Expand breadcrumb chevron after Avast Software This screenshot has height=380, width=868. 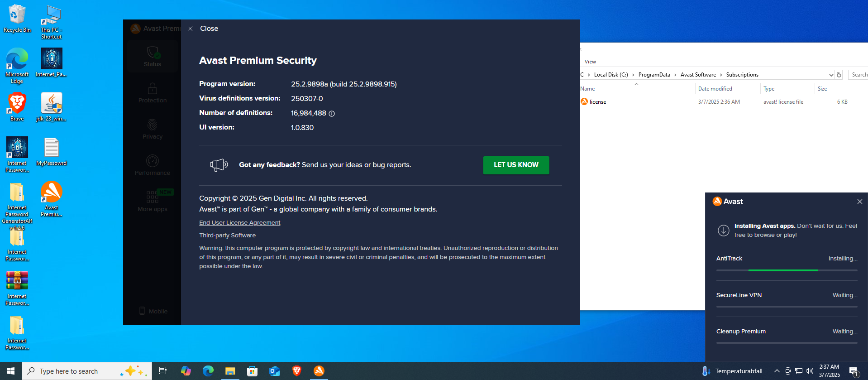(x=721, y=75)
